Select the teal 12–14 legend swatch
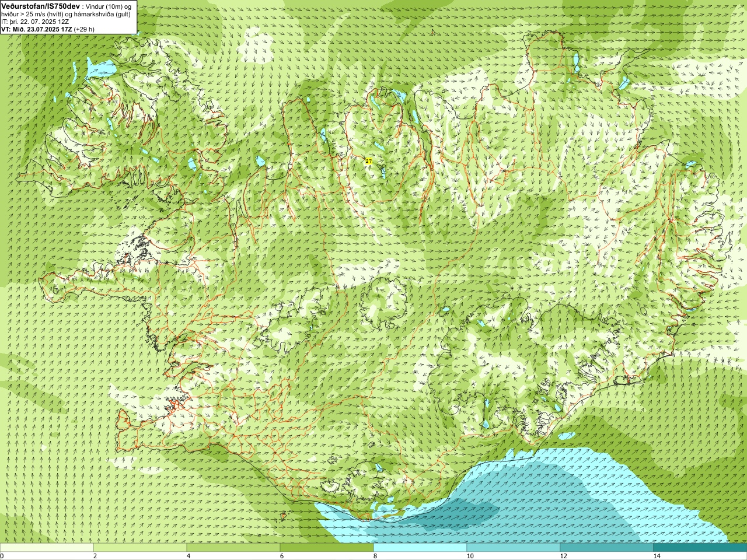 tap(607, 548)
